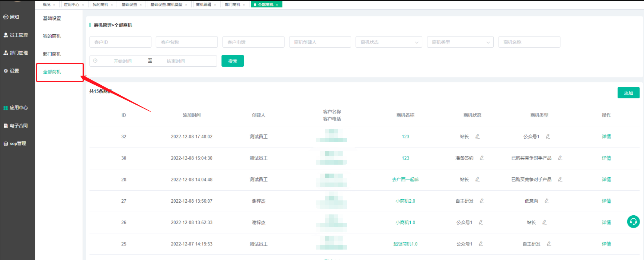Click edit pencil beside 低意向 type

pos(547,201)
